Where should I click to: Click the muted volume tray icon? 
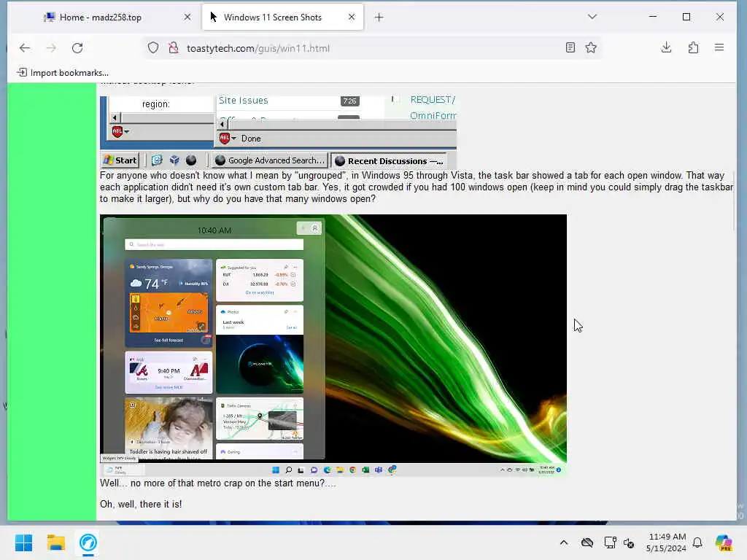(x=629, y=542)
